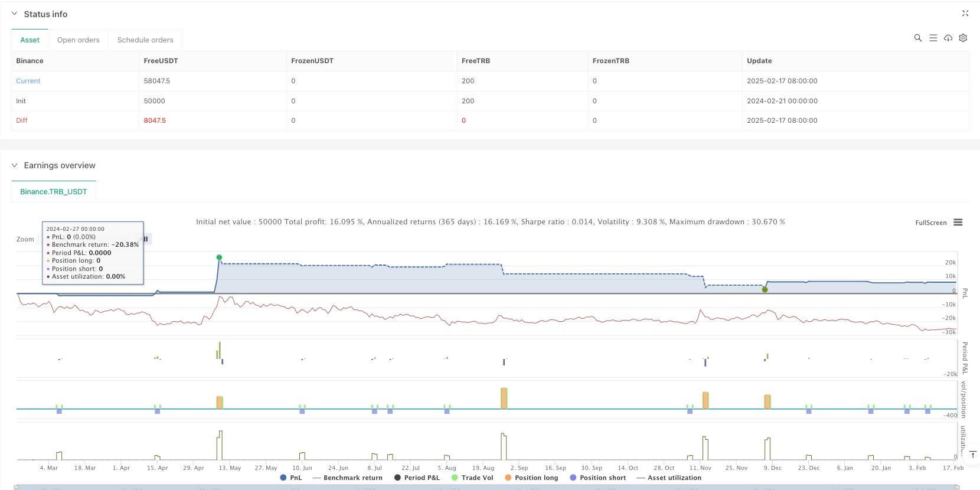Collapse the Status info section
The width and height of the screenshot is (980, 490).
(15, 14)
